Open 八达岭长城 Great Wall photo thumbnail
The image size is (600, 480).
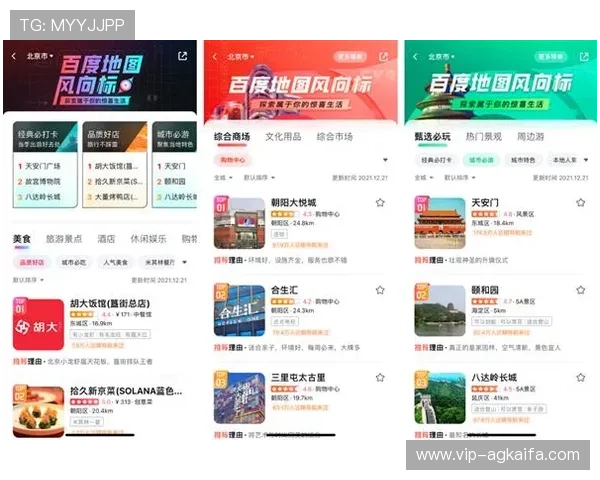click(440, 398)
